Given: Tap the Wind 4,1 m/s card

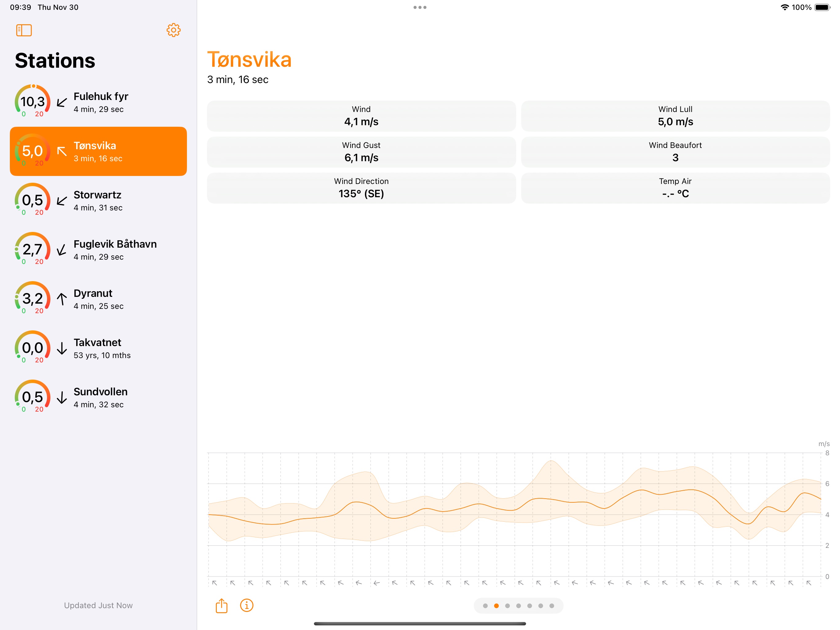Looking at the screenshot, I should pyautogui.click(x=361, y=116).
